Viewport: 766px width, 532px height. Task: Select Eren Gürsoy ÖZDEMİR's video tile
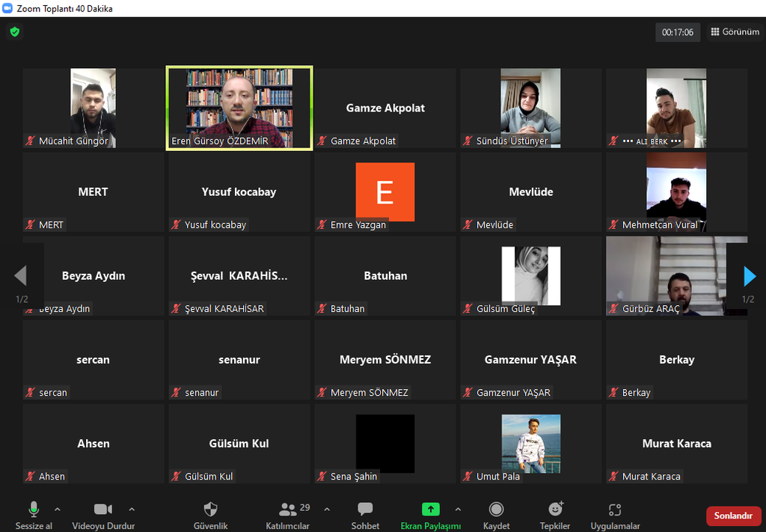239,108
